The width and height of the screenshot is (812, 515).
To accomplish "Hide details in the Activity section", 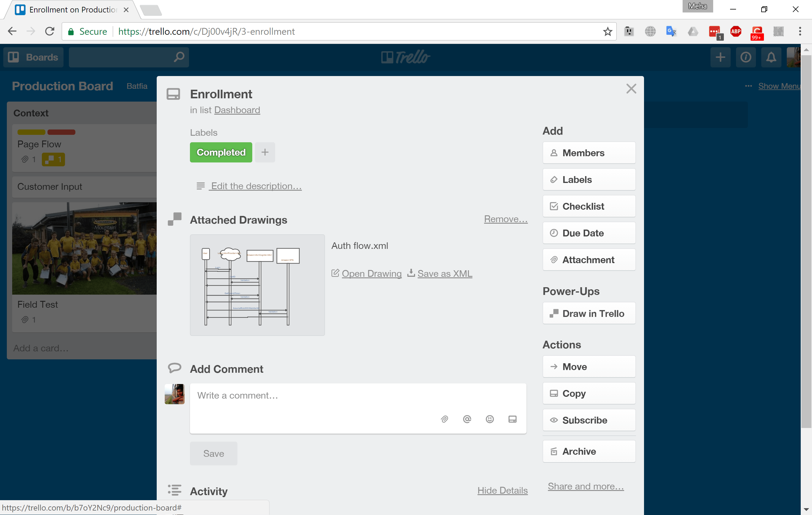I will (502, 490).
